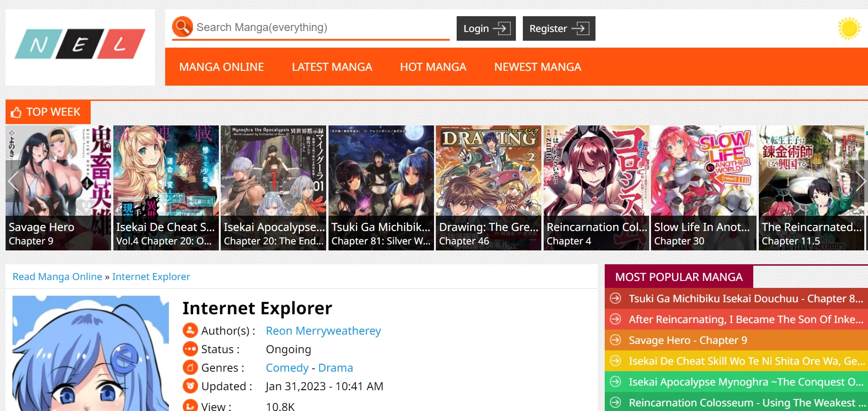Click the 10.8K view count

(280, 406)
